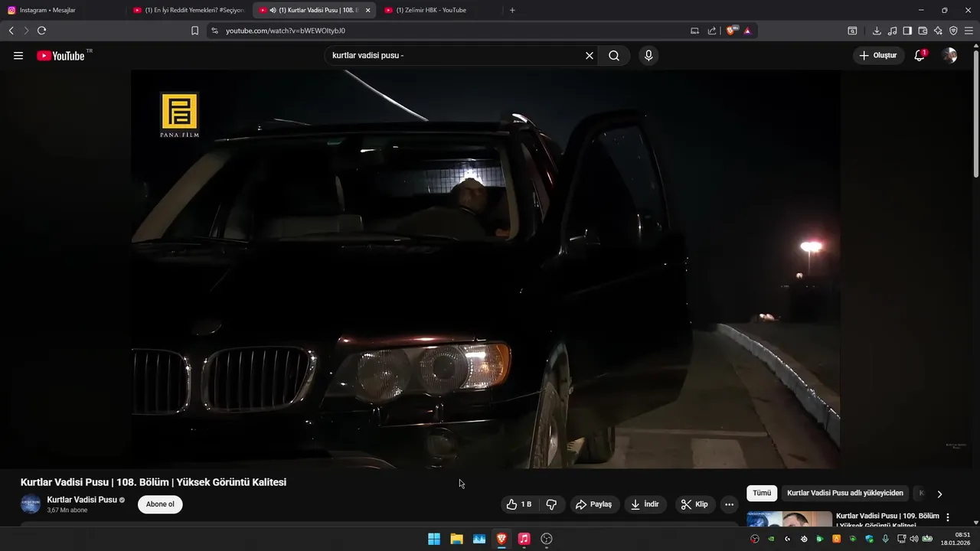Open a new browser tab
The image size is (980, 551).
pos(512,10)
